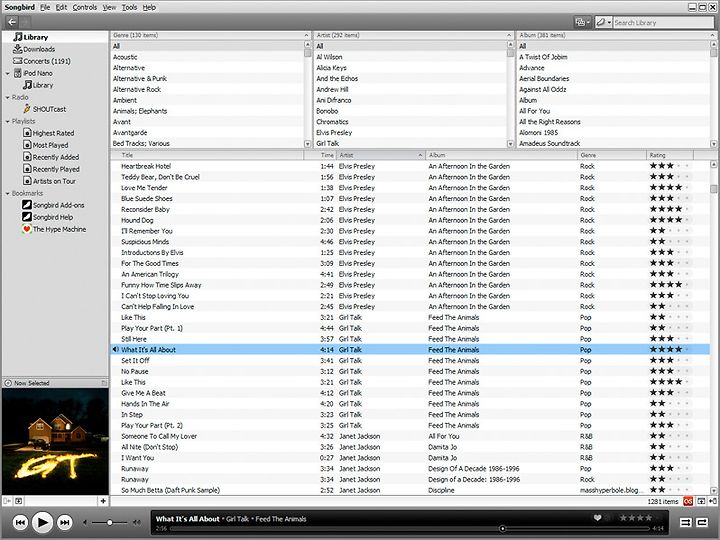
Task: Click the heart love-track icon
Action: [x=597, y=518]
